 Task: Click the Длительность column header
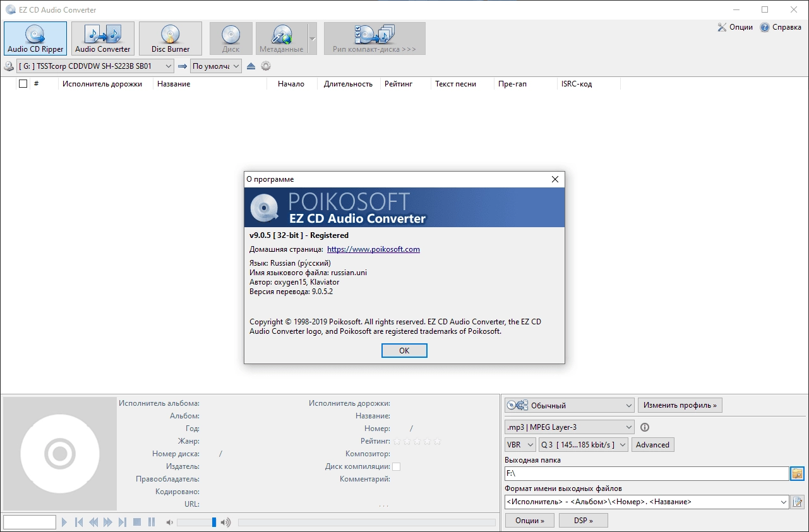pyautogui.click(x=348, y=83)
